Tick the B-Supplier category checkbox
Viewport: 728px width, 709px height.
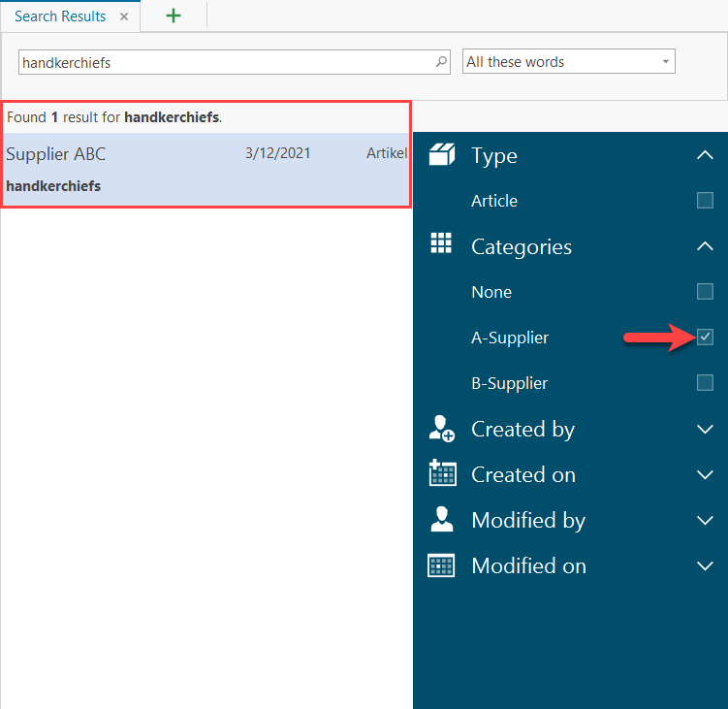point(705,383)
